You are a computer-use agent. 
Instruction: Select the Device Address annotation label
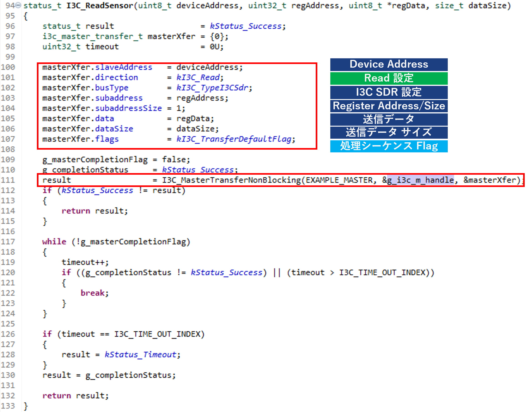click(x=389, y=64)
